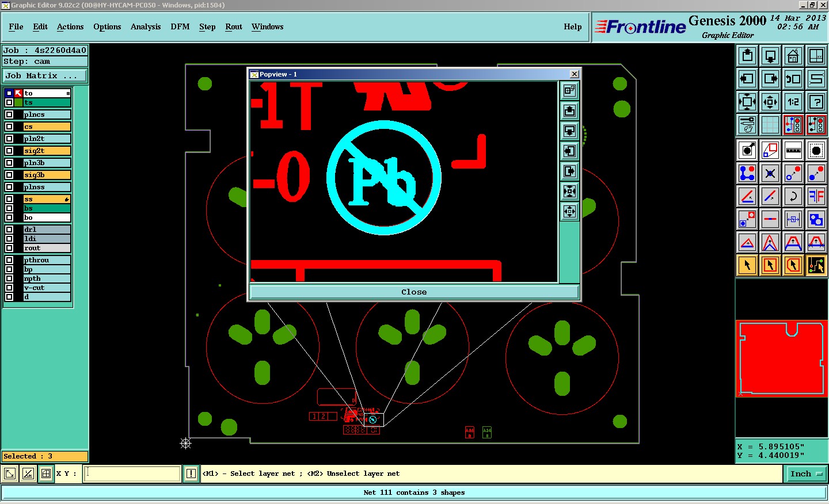Click the Close button in Popview

414,292
